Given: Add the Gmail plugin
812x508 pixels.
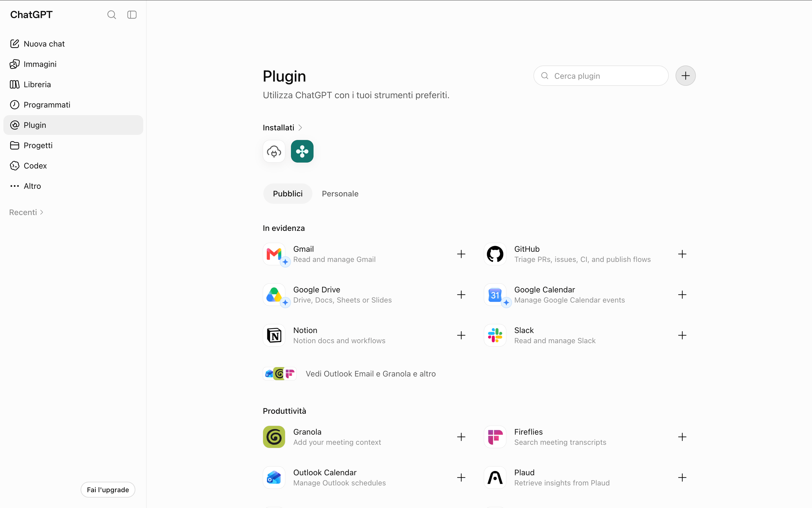Looking at the screenshot, I should [x=461, y=254].
